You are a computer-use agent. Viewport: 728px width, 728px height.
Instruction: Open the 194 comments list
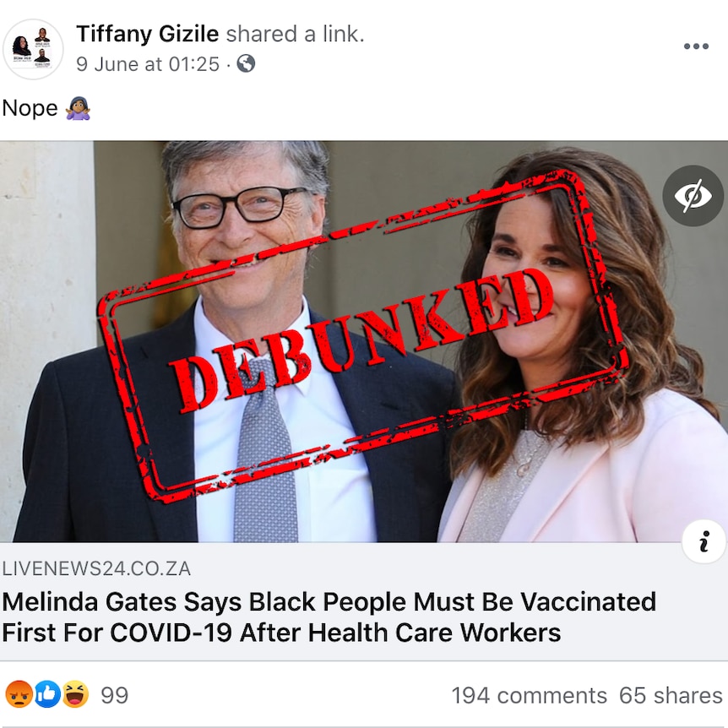[x=529, y=696]
